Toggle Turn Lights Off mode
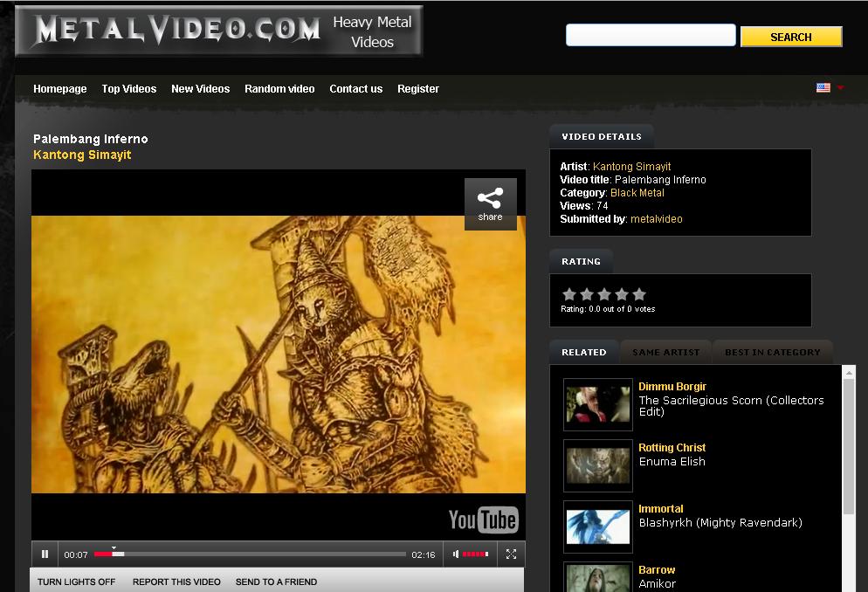Screen dimensions: 868x592 (76, 581)
